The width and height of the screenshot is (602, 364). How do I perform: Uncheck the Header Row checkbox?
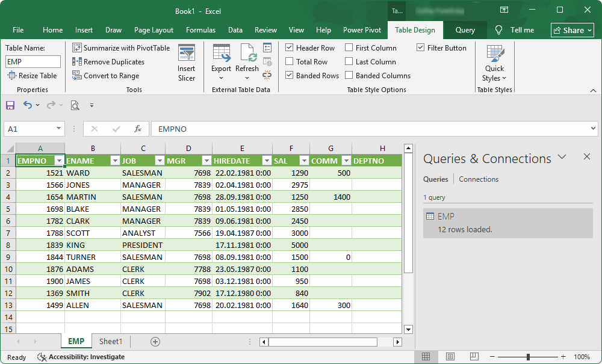pyautogui.click(x=290, y=48)
